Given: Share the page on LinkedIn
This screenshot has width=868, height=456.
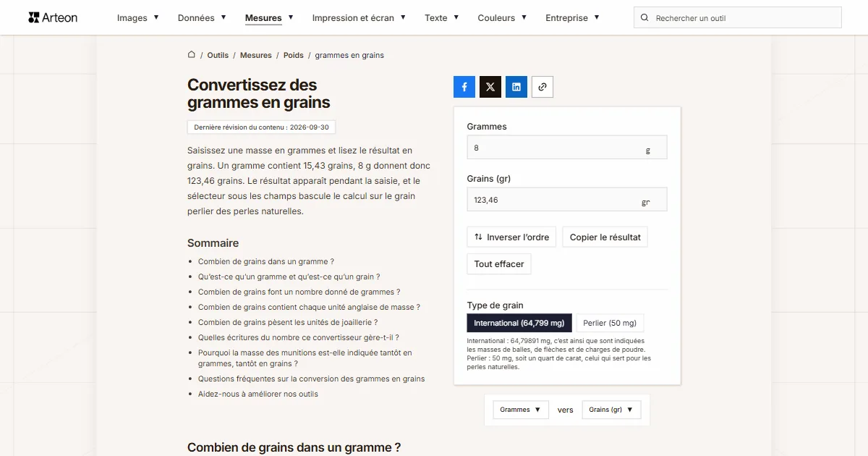Looking at the screenshot, I should click(516, 87).
